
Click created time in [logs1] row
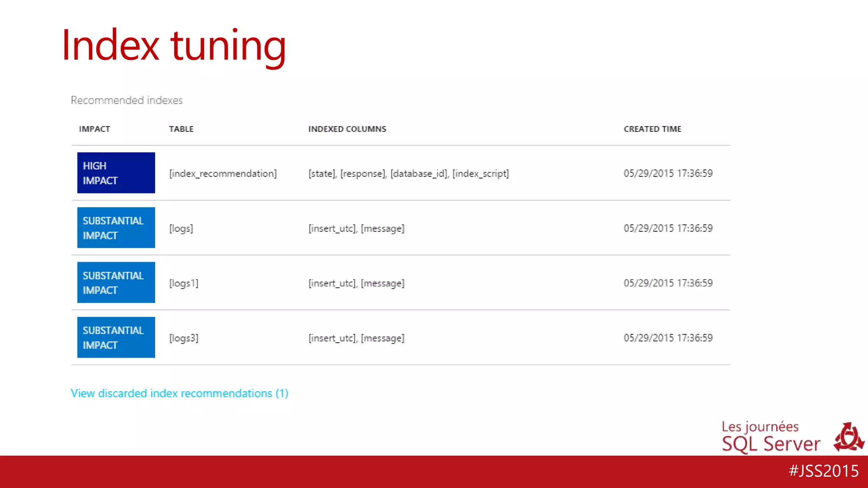coord(668,283)
